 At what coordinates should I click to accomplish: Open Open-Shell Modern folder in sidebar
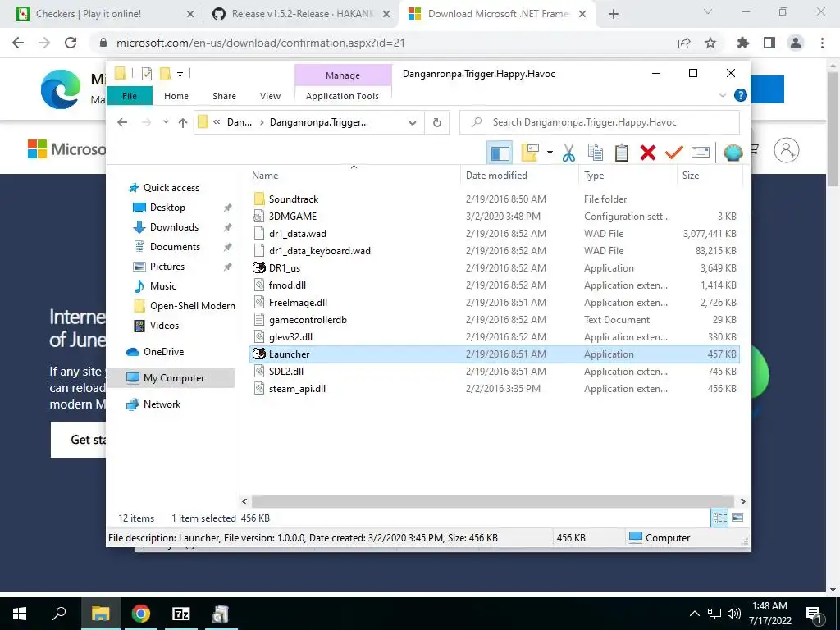[x=192, y=306]
